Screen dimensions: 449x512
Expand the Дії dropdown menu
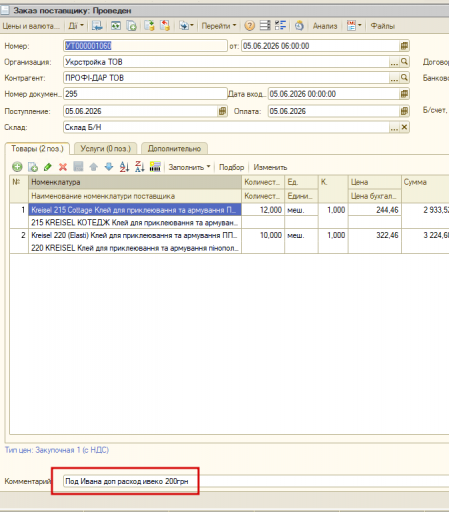76,26
